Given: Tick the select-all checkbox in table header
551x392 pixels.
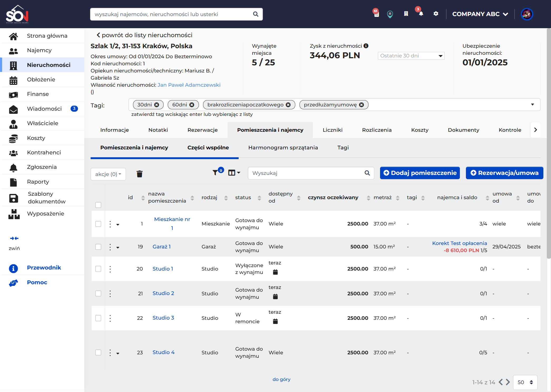Looking at the screenshot, I should 98,205.
